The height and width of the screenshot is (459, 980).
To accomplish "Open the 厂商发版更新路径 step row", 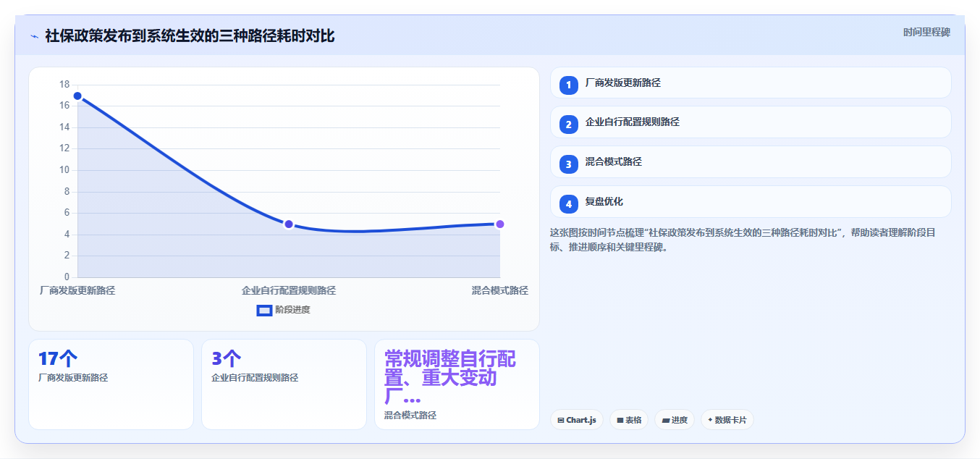I will coord(751,83).
